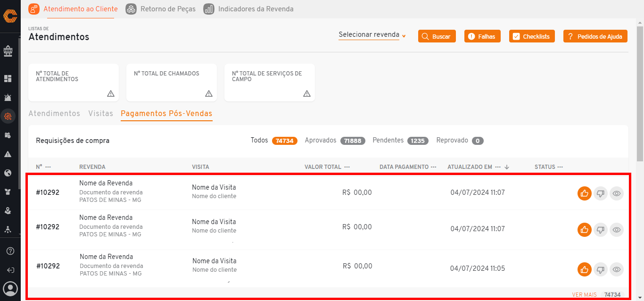Open Data Pagamento column options dots
The width and height of the screenshot is (644, 301).
click(x=434, y=167)
